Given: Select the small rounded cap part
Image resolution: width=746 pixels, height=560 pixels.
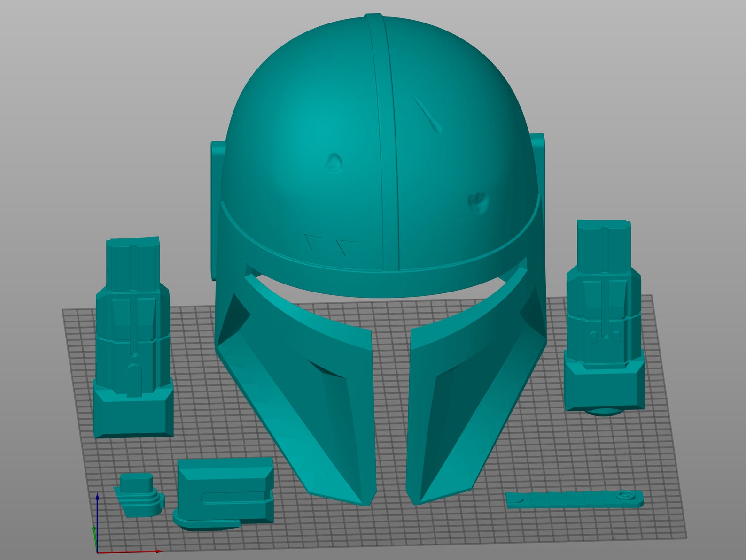Looking at the screenshot, I should click(139, 494).
